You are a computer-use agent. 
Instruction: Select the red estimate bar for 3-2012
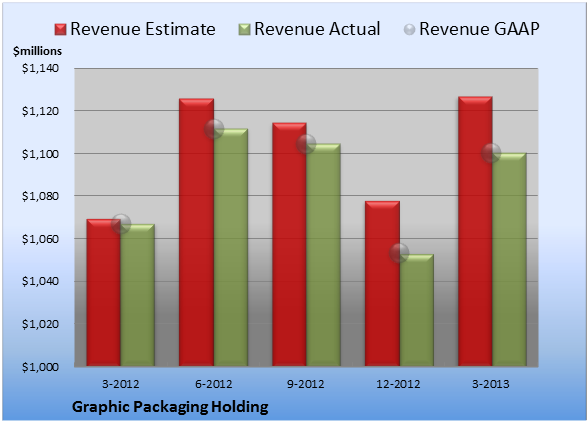point(104,293)
